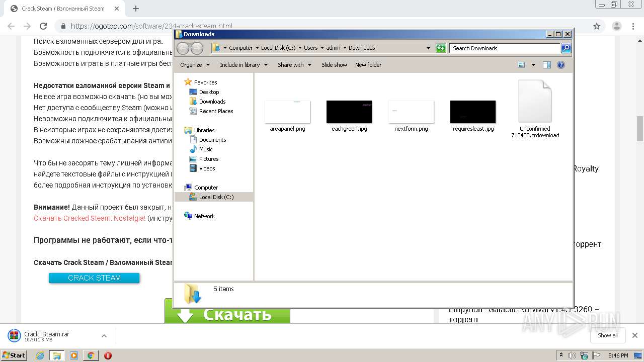Open Chrome profile avatar icon
This screenshot has height=362, width=644.
(616, 26)
